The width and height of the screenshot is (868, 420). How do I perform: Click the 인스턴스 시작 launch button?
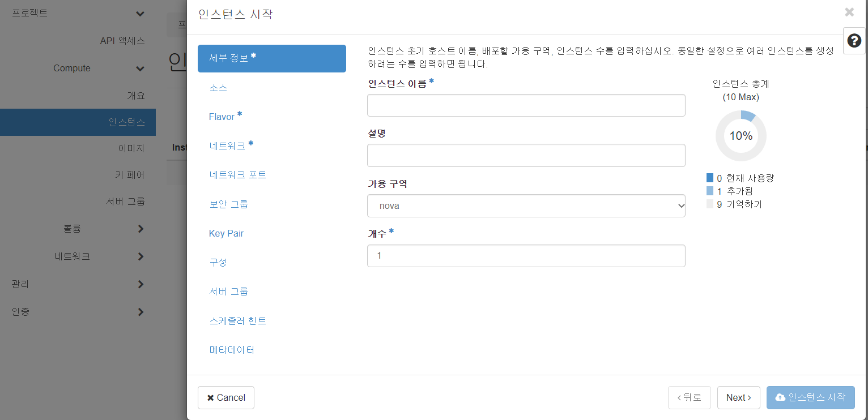[811, 397]
